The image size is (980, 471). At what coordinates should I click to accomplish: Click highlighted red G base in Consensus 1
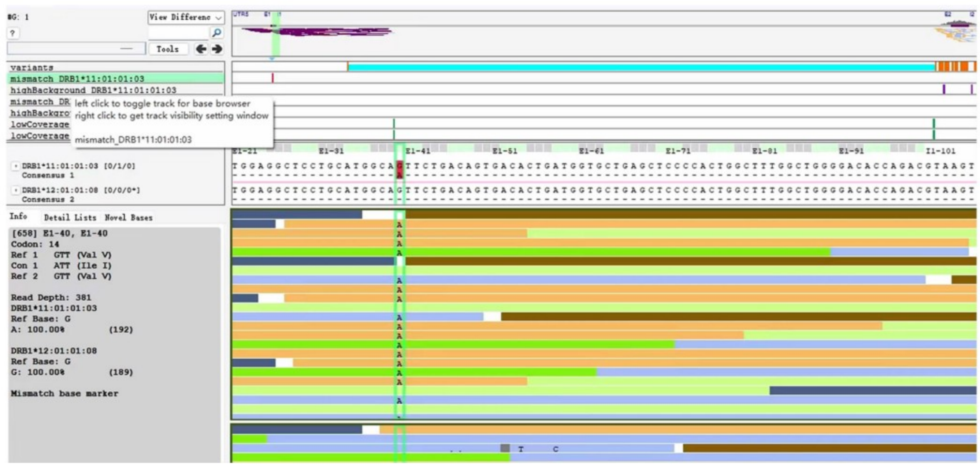399,166
